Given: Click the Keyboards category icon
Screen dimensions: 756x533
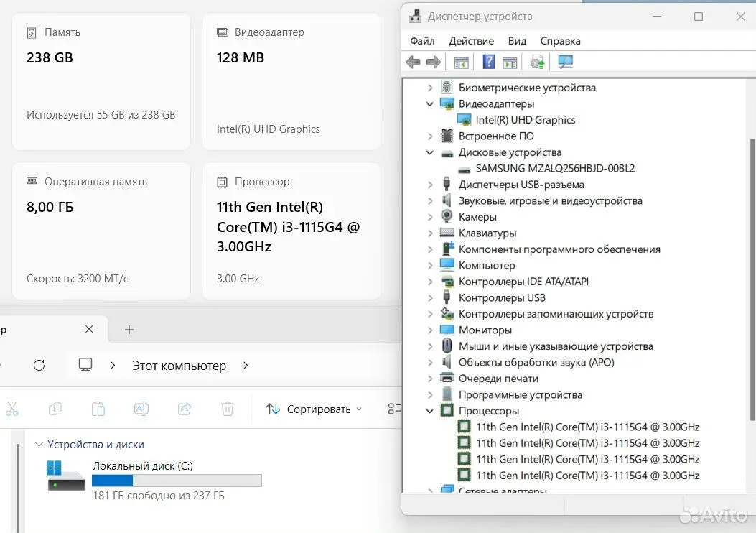Looking at the screenshot, I should click(x=447, y=233).
